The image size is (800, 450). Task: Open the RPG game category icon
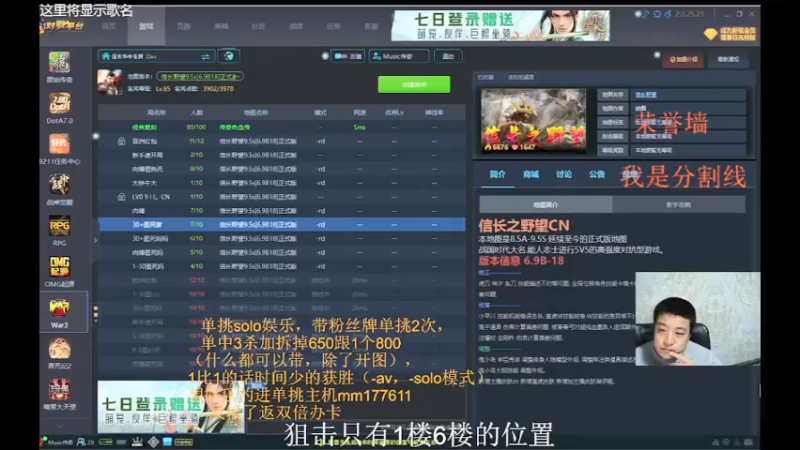click(x=59, y=226)
